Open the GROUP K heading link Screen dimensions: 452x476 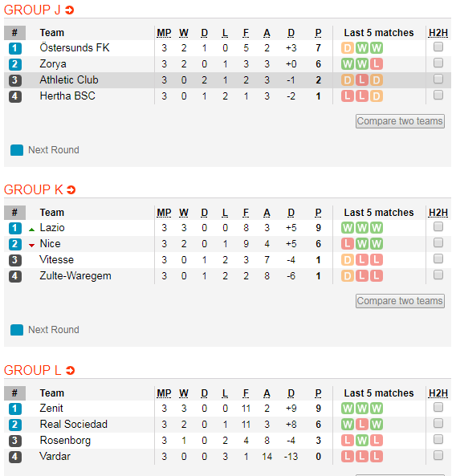point(34,189)
